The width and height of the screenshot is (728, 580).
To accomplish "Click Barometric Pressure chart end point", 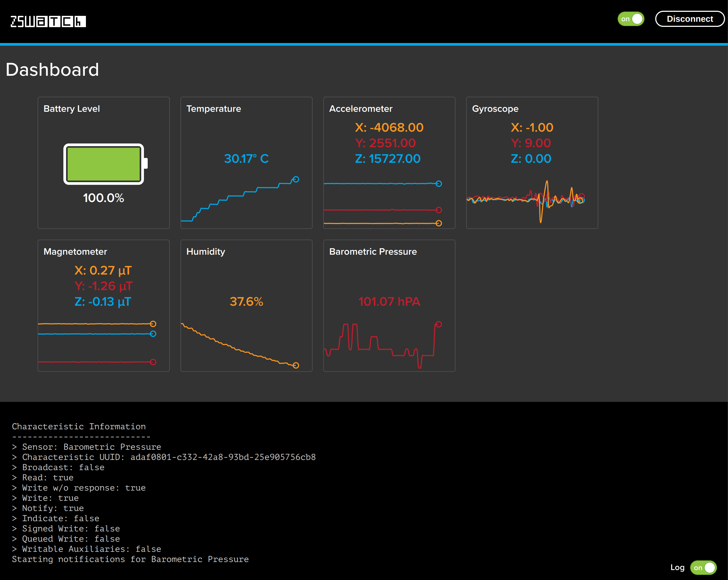I will 439,324.
